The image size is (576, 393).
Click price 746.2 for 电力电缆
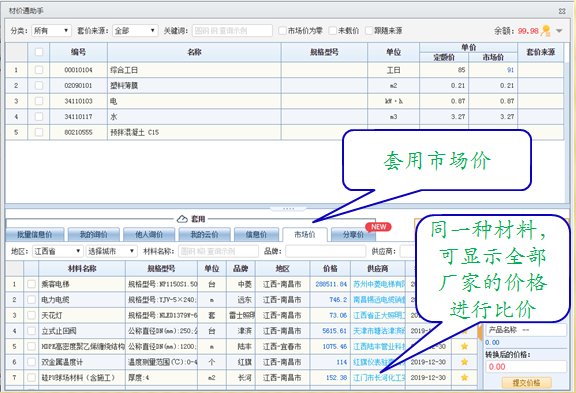[338, 300]
